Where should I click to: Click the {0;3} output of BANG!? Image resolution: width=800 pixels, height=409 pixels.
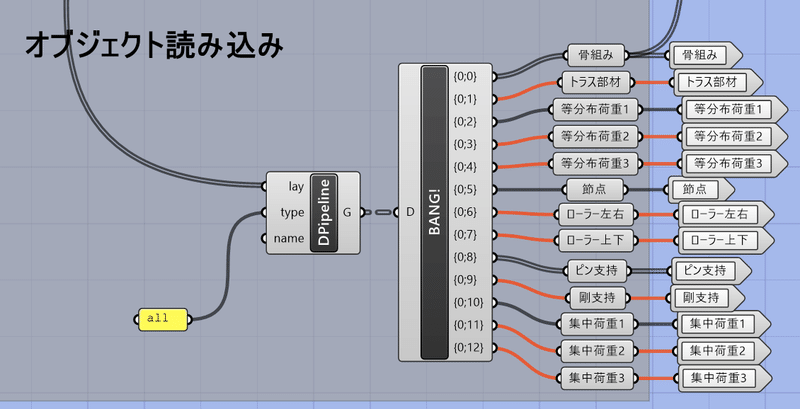pyautogui.click(x=465, y=144)
